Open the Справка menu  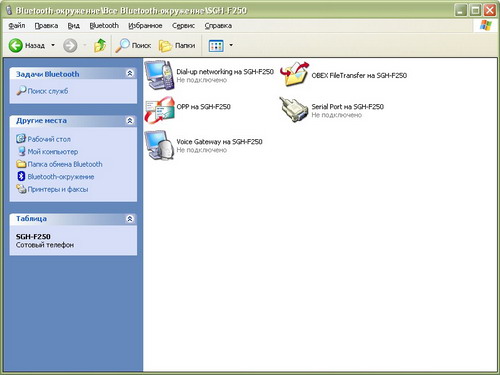[x=218, y=26]
